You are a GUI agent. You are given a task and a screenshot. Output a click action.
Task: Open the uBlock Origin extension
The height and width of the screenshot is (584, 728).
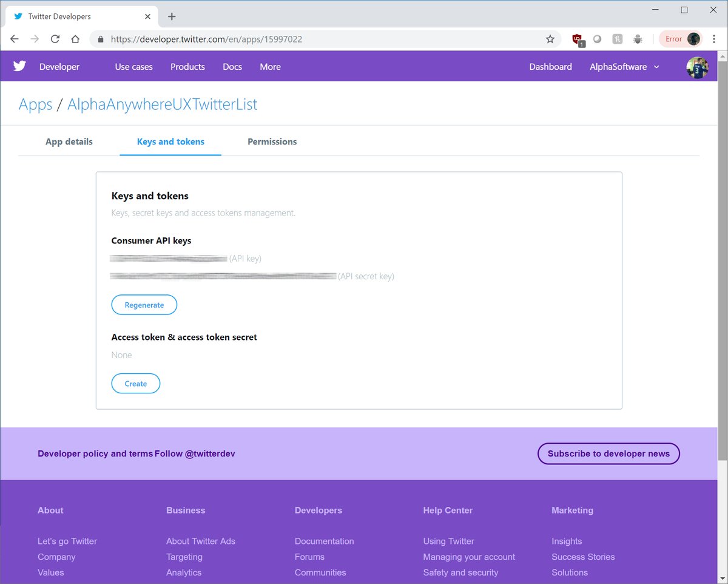pos(576,39)
